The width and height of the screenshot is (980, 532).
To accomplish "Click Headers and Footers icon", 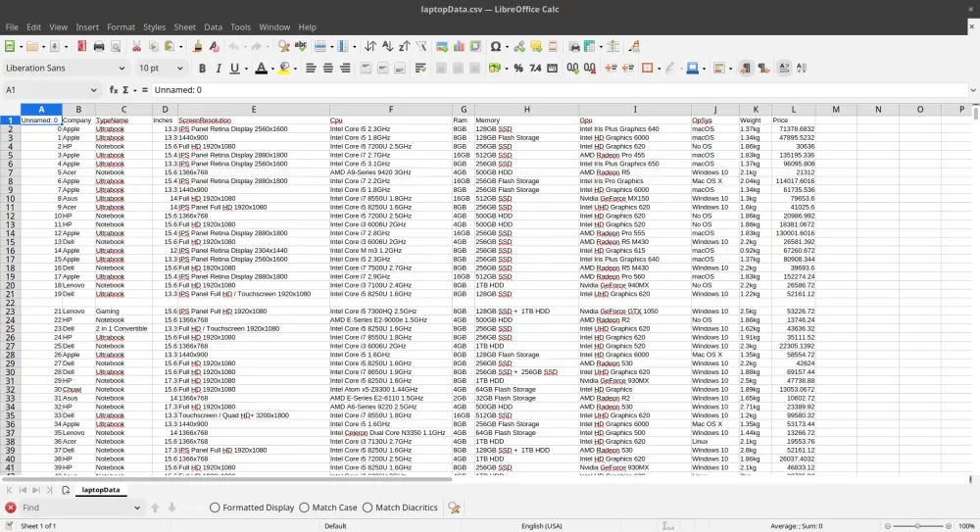I will [x=553, y=46].
